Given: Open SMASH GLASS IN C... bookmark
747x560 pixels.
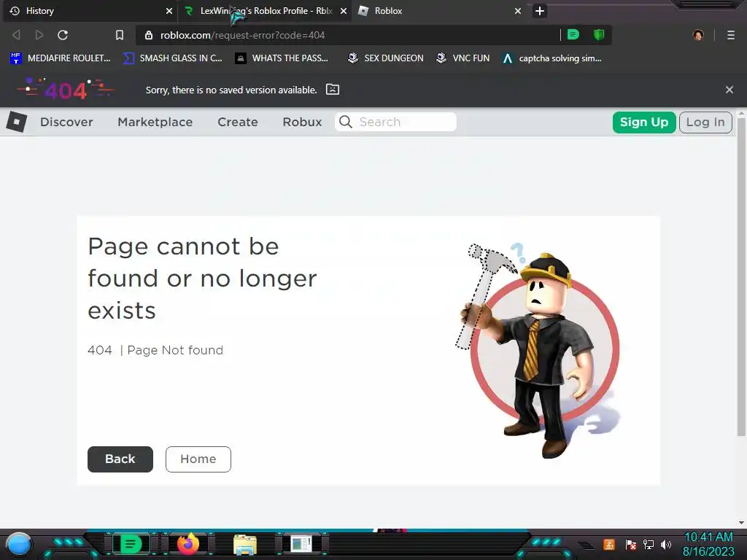Looking at the screenshot, I should [172, 58].
